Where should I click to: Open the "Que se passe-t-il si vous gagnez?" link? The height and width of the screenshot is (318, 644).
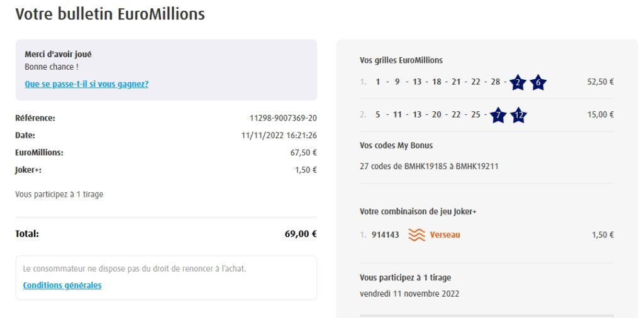coord(86,84)
